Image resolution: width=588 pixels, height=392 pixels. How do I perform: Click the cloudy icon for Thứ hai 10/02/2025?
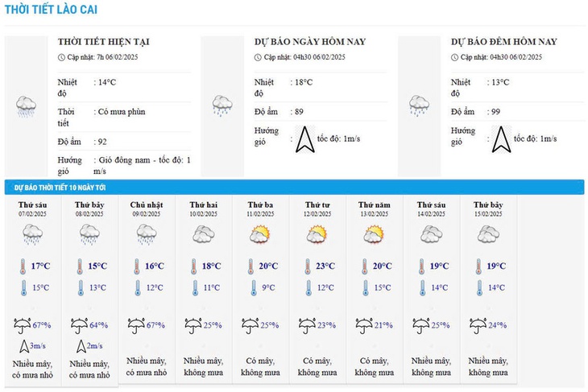(x=204, y=234)
